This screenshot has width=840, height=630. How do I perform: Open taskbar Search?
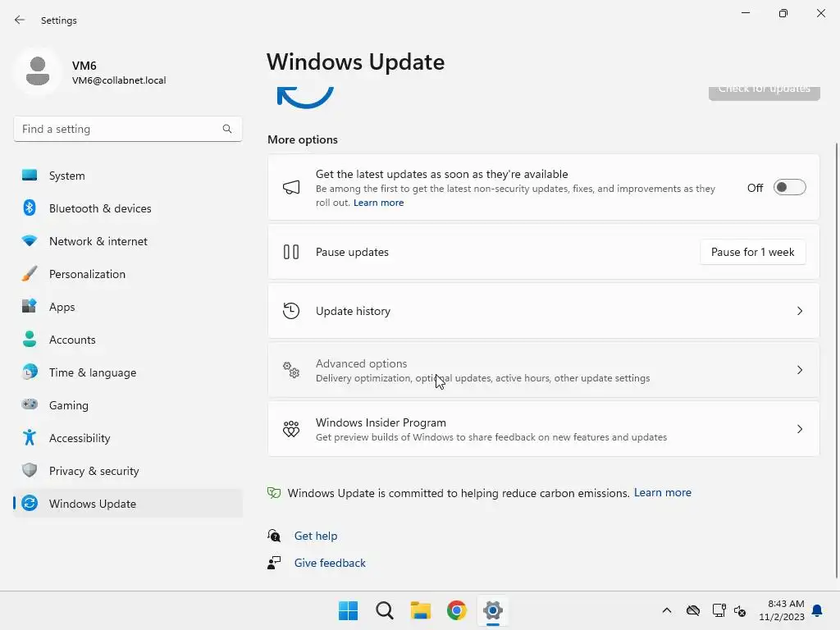coord(384,610)
